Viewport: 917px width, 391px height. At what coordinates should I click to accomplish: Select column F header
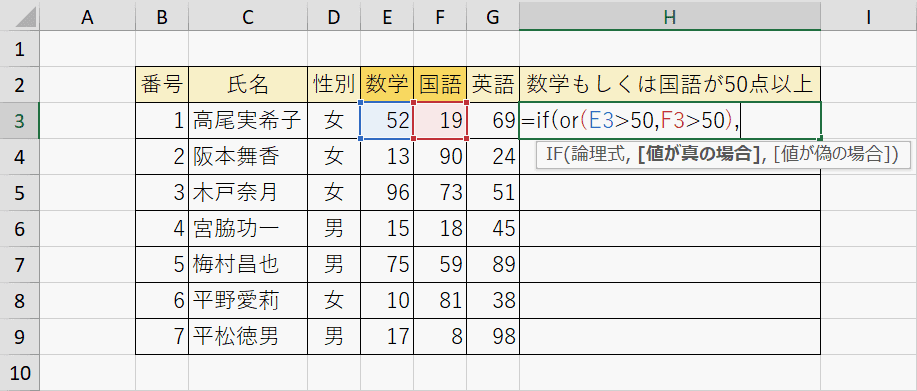pos(440,18)
